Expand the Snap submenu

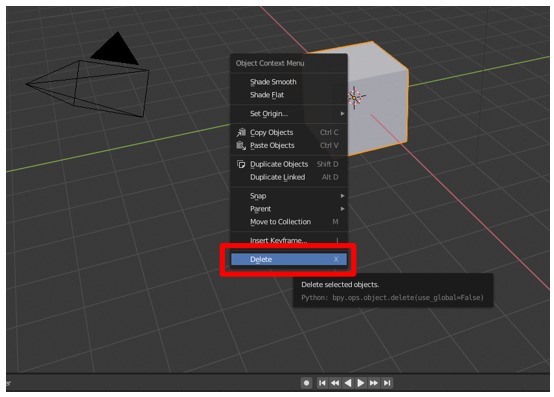pos(289,196)
